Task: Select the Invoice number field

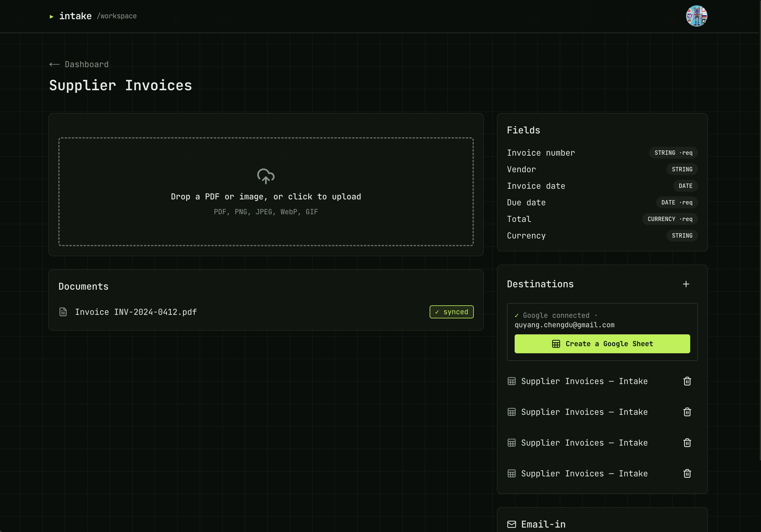Action: (x=602, y=153)
